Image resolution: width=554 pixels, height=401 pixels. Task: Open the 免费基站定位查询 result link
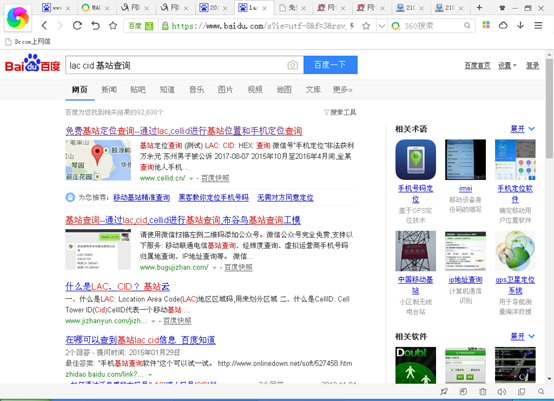coord(184,131)
